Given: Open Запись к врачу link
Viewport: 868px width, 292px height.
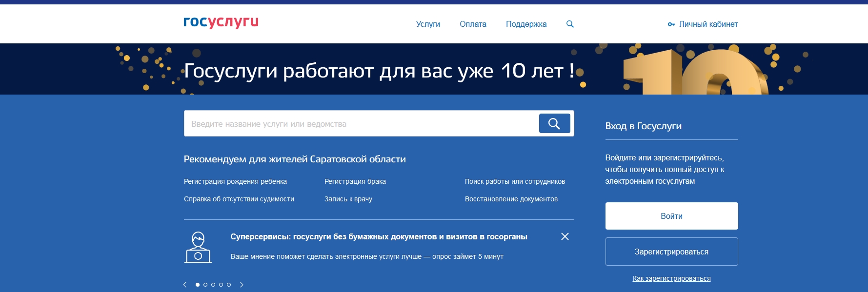Looking at the screenshot, I should [348, 199].
